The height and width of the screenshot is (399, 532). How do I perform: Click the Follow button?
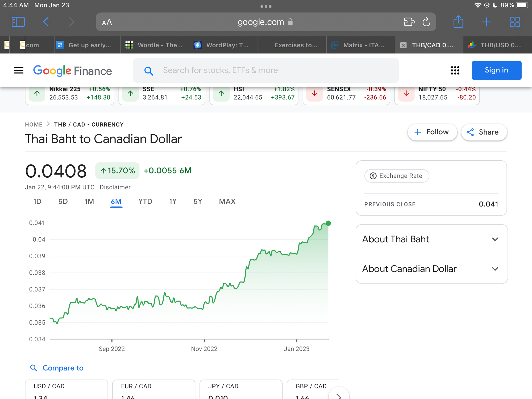(432, 132)
